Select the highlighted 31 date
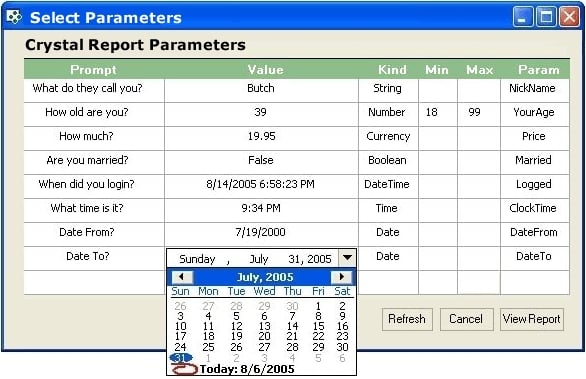 (x=181, y=358)
